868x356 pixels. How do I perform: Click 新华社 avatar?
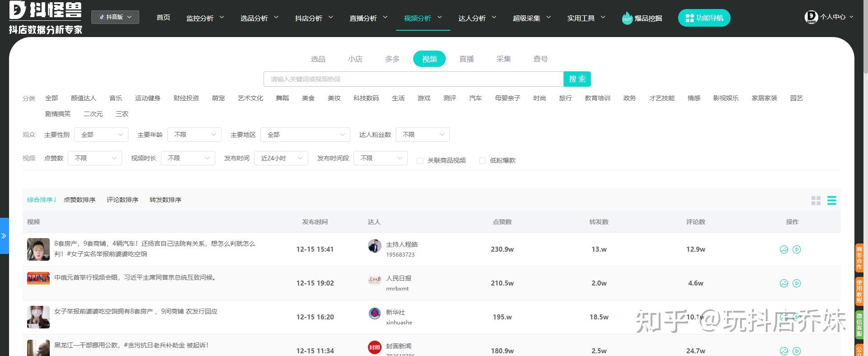tap(375, 314)
